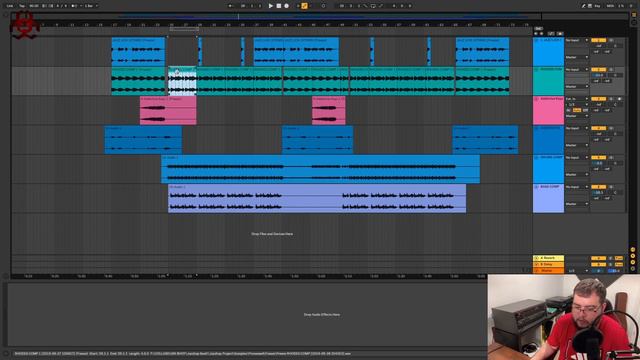Toggle the metronome in the control bar
The height and width of the screenshot is (360, 640).
point(74,6)
